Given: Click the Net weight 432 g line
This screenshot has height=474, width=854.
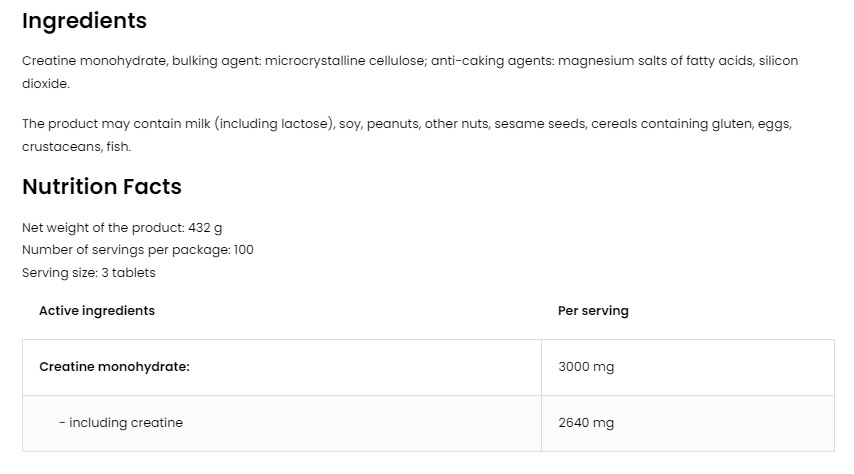Looking at the screenshot, I should pos(122,228).
